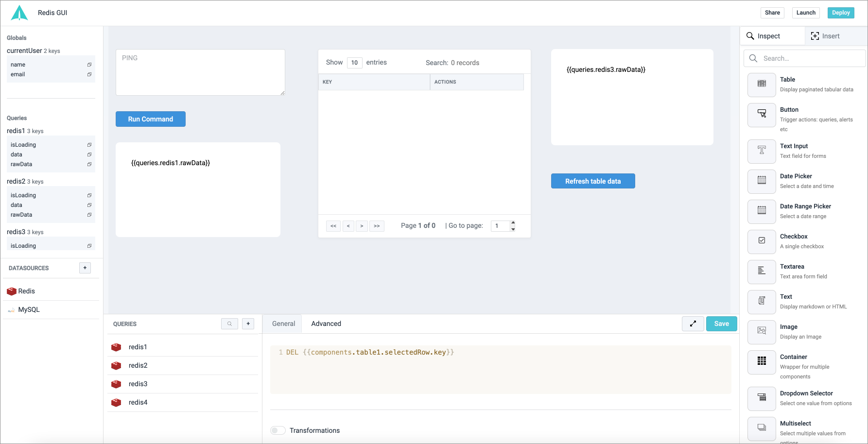Click the DEL query code editor
The image size is (868, 444).
pos(501,370)
